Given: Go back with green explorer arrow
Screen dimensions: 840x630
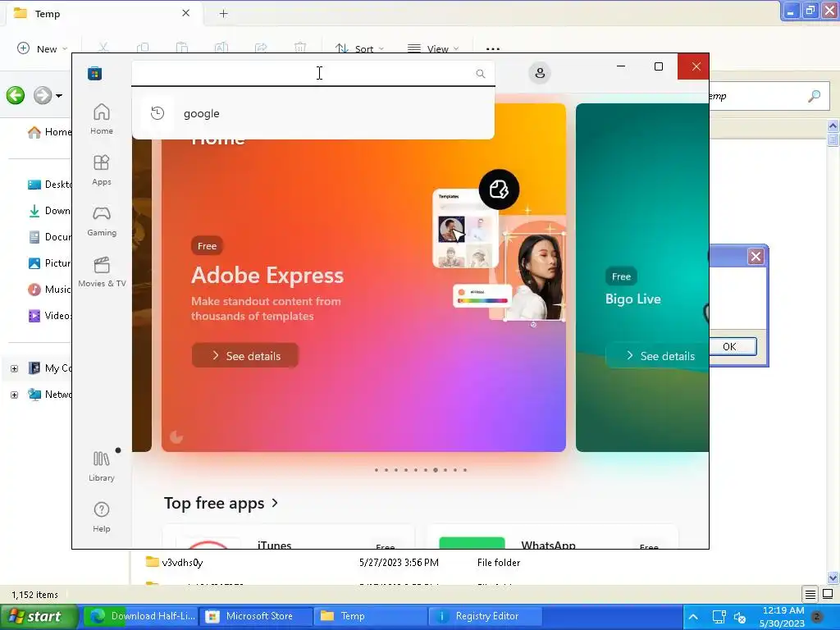Looking at the screenshot, I should [x=16, y=95].
